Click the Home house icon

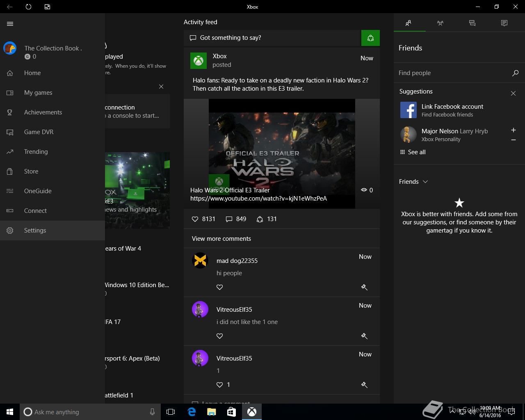pos(10,73)
